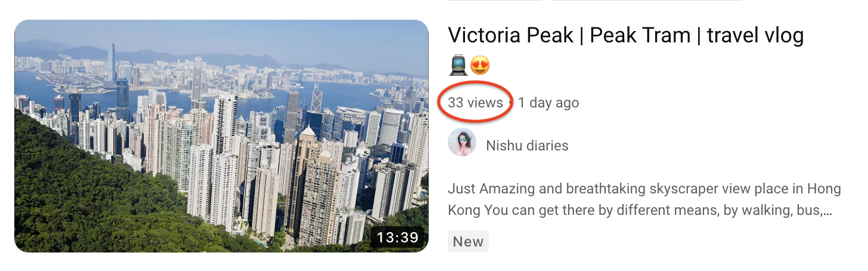This screenshot has height=271, width=868.
Task: Open the Victoria Peak skyline video thumbnail
Action: point(221,136)
